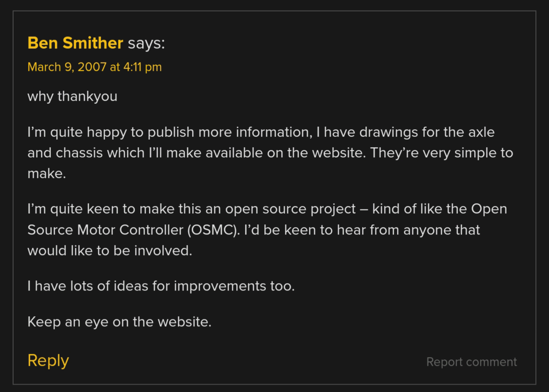The image size is (549, 392).
Task: Click the 'why thankyou' line
Action: (72, 96)
